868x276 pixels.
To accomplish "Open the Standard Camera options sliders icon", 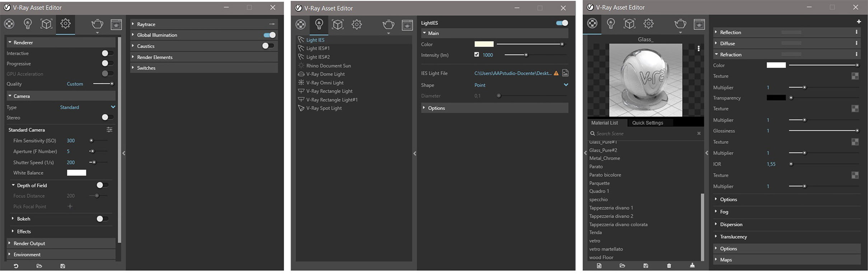I will click(109, 130).
